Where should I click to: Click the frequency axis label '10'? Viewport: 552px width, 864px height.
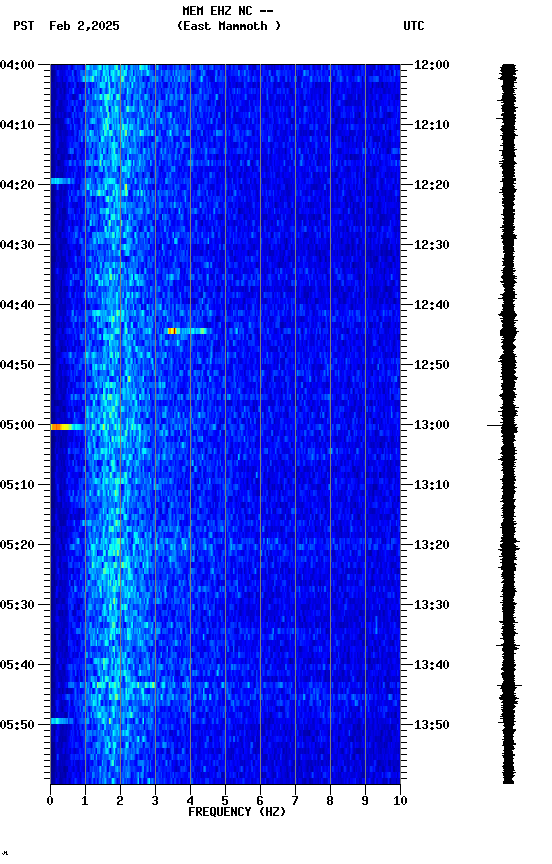[x=400, y=801]
